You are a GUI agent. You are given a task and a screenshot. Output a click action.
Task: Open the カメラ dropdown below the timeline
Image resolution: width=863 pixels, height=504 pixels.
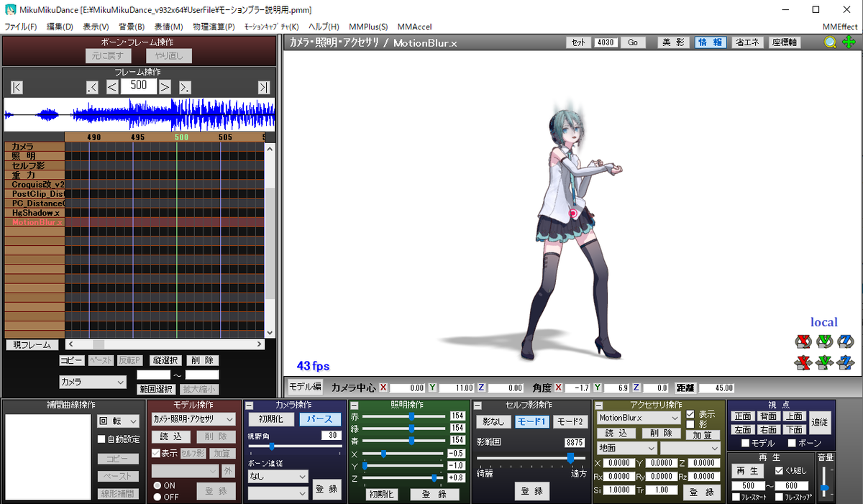pyautogui.click(x=93, y=382)
